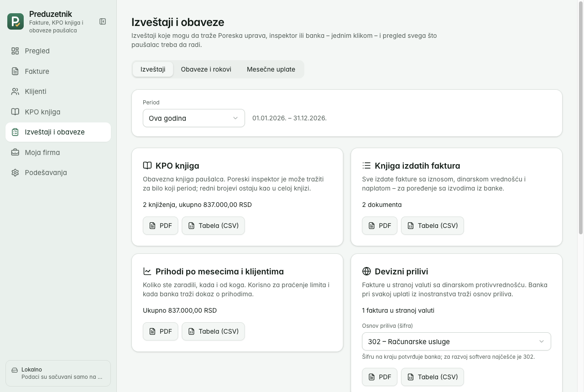The height and width of the screenshot is (392, 584).
Task: Switch to the Obaveze i rokovi tab
Action: 206,69
